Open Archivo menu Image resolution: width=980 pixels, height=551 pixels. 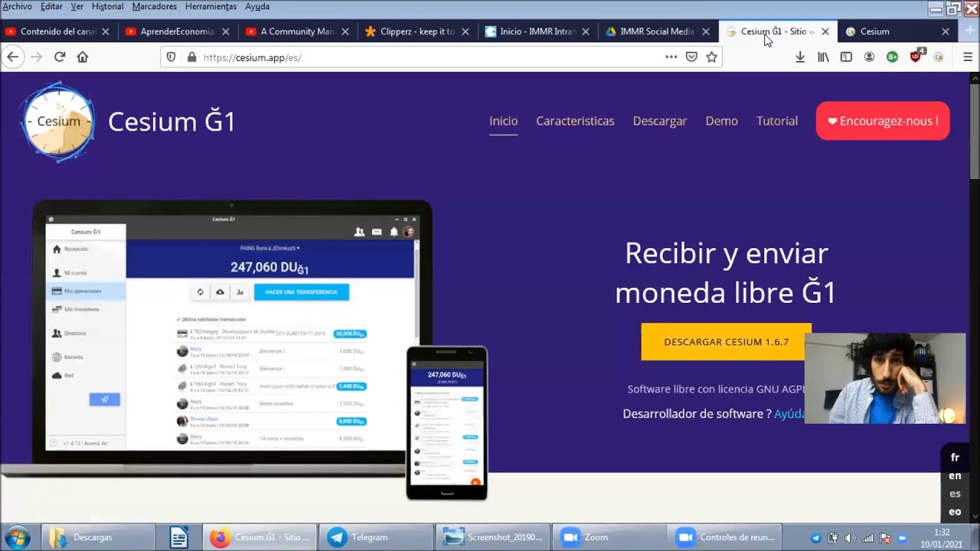(17, 6)
